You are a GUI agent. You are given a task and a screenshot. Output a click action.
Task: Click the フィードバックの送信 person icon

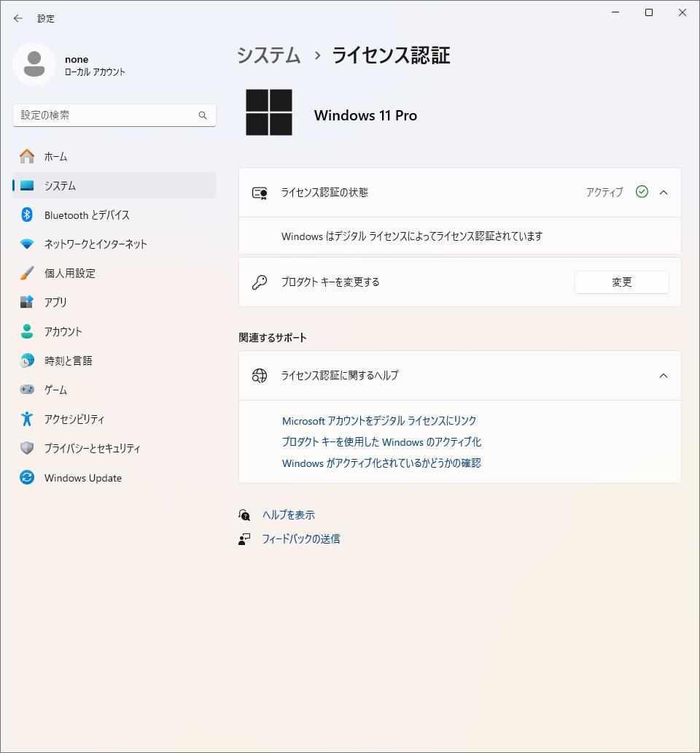(x=244, y=539)
